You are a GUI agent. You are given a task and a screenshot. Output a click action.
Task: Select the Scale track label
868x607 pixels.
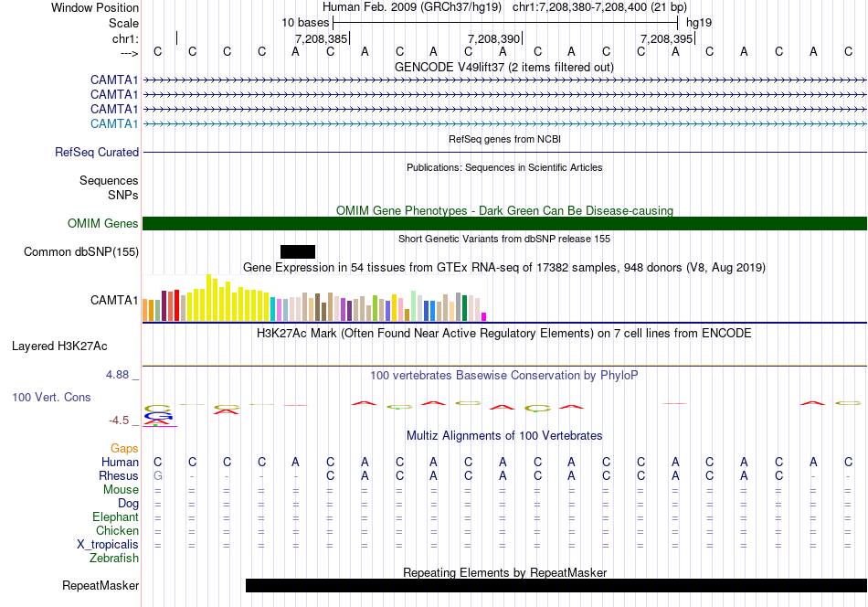(x=123, y=23)
